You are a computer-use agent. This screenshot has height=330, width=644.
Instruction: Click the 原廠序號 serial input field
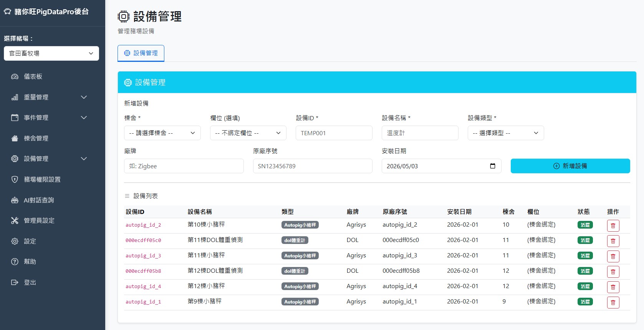(313, 166)
